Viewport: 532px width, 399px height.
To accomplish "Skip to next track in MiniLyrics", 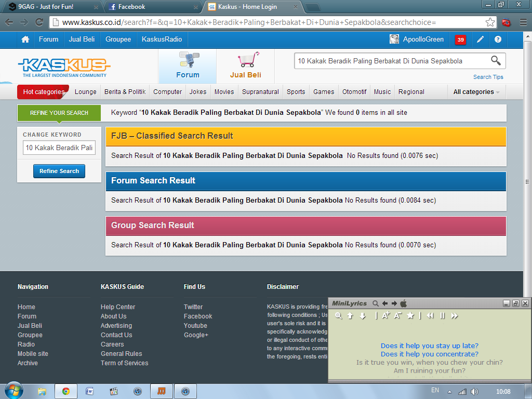I will click(x=455, y=316).
